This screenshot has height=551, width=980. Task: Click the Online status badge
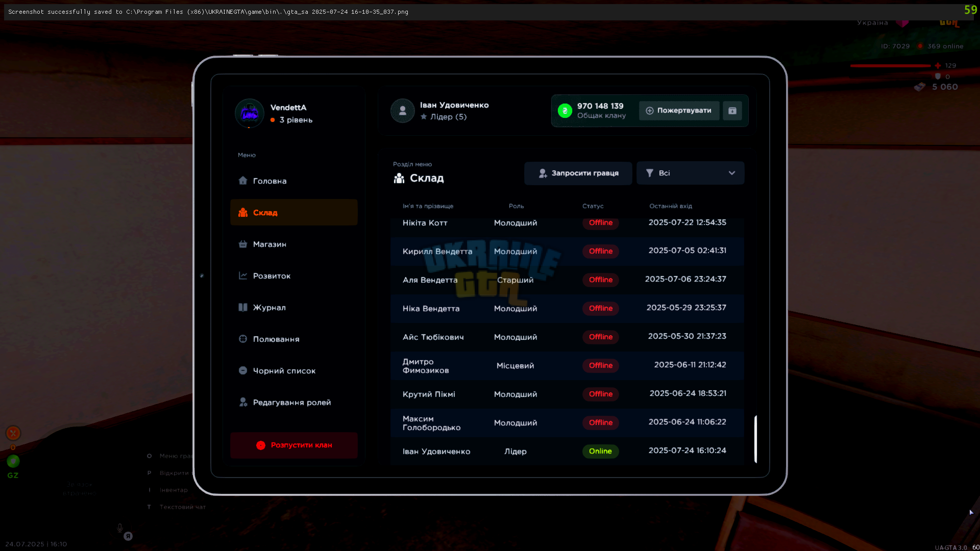click(x=600, y=451)
